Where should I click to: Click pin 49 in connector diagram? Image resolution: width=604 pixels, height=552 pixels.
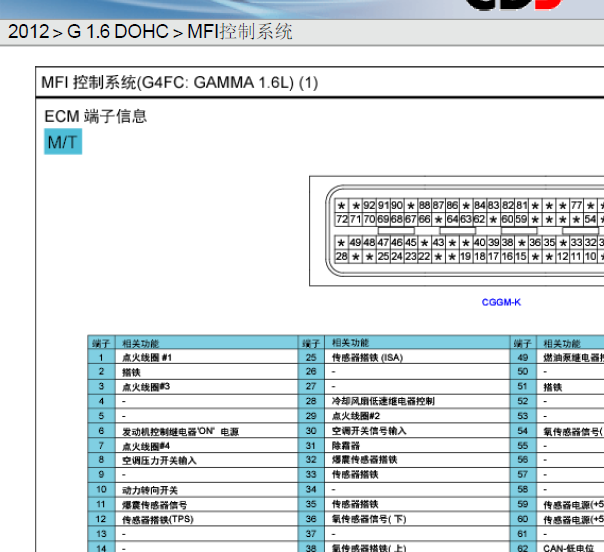(355, 243)
